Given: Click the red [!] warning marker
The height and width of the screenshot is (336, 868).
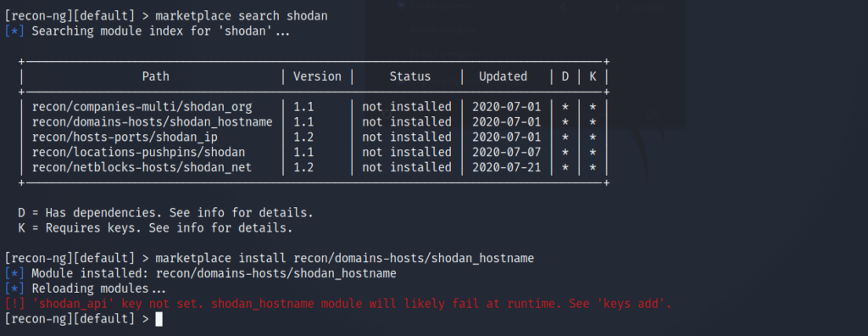Looking at the screenshot, I should [14, 304].
